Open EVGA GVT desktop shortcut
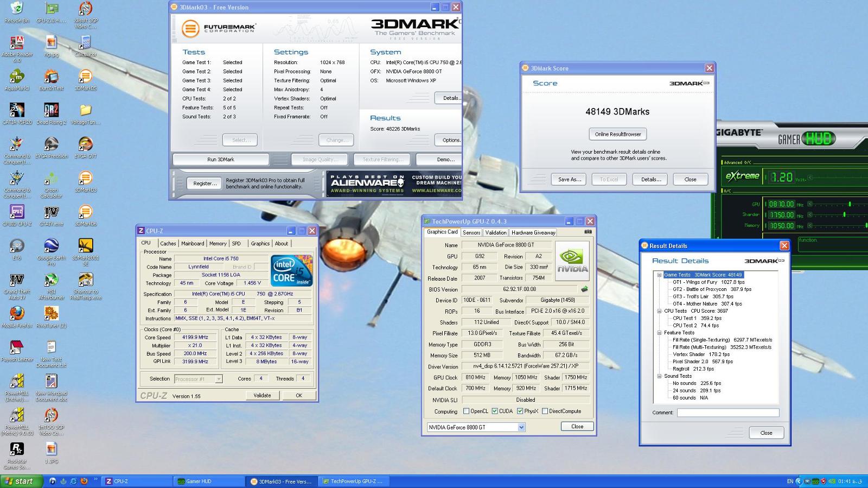 [x=85, y=148]
